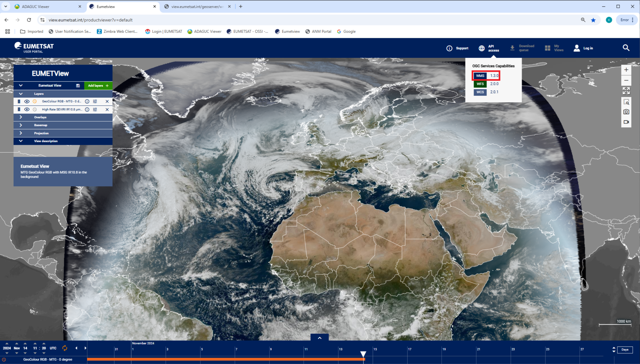Click the save view floppy disk icon
The image size is (640, 364).
78,86
